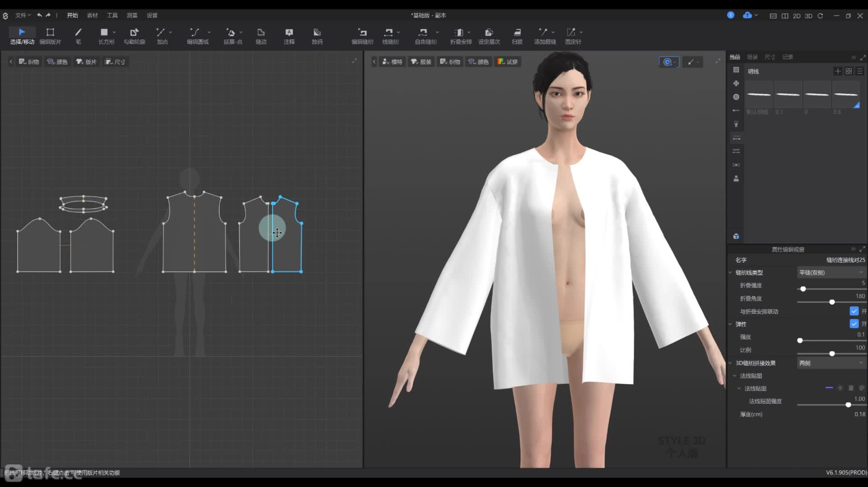868x487 pixels.
Task: Activate the 编辑圆弧 arc tool
Action: tap(196, 36)
